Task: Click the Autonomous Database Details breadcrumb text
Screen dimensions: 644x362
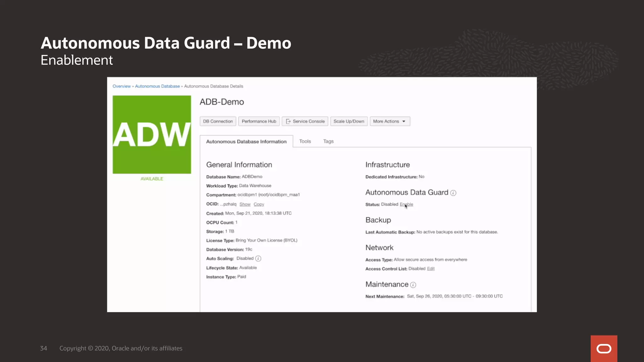Action: (x=214, y=86)
